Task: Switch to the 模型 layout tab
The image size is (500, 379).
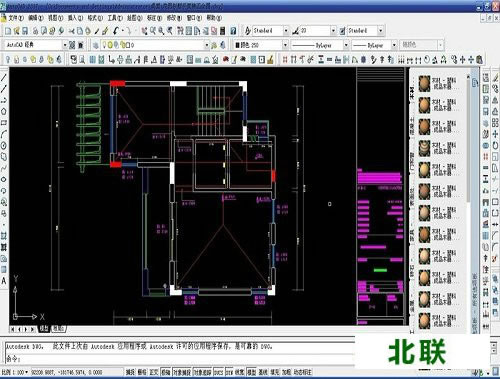Action: click(44, 329)
